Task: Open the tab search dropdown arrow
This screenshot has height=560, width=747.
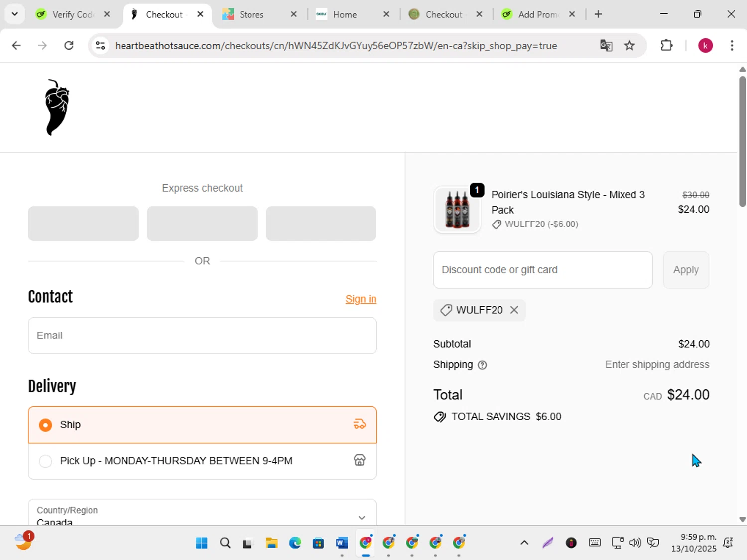Action: click(14, 14)
